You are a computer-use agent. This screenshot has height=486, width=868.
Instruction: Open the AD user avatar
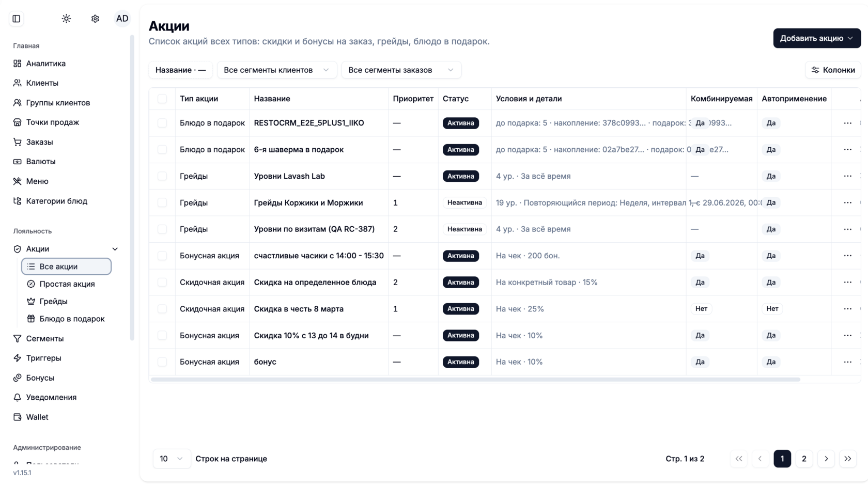pyautogui.click(x=122, y=19)
